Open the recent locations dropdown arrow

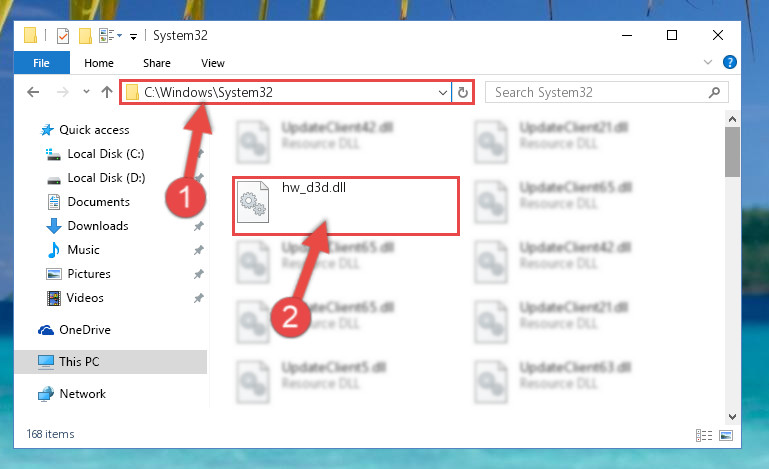pyautogui.click(x=86, y=92)
